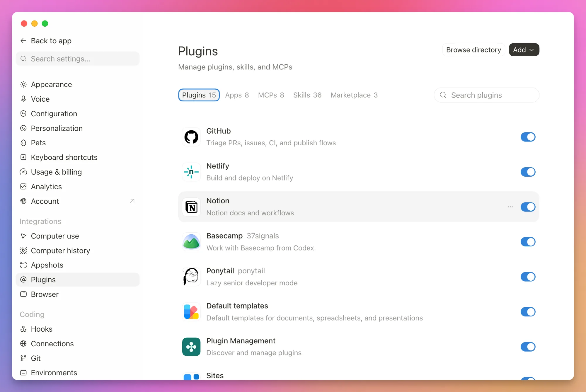Open Computer history settings

pyautogui.click(x=78, y=250)
